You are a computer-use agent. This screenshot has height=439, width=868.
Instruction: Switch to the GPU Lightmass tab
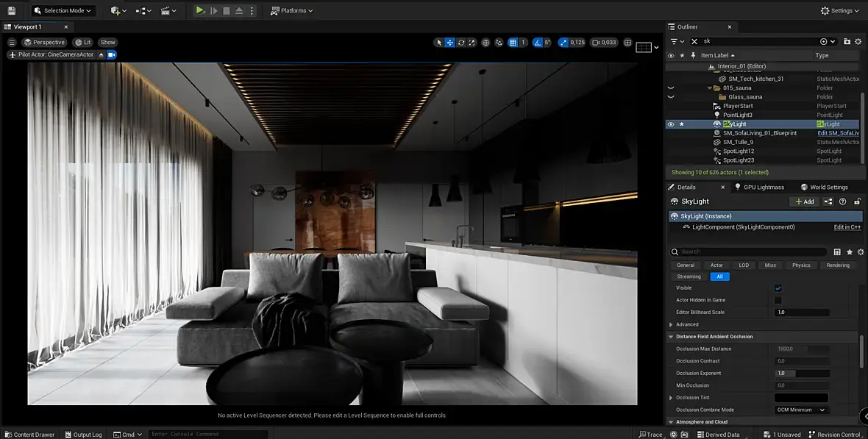pos(758,187)
